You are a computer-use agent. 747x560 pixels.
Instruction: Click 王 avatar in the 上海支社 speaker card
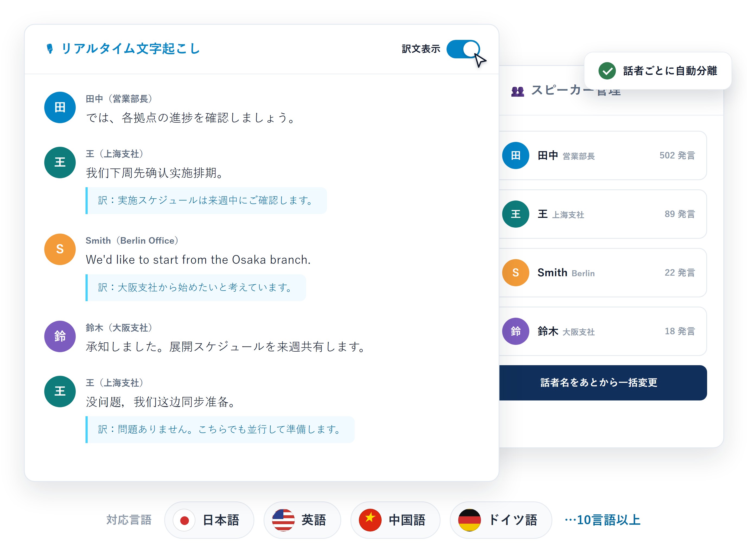click(515, 214)
